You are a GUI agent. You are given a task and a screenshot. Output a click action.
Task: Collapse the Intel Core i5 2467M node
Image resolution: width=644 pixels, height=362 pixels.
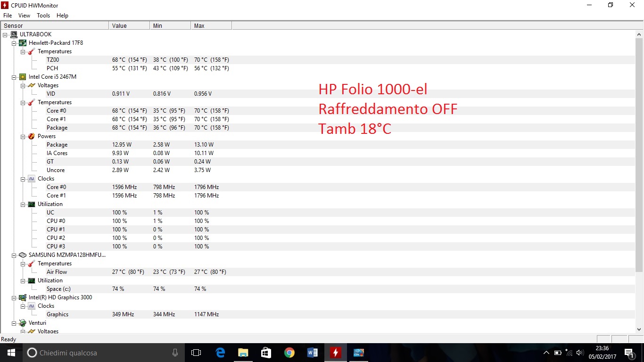click(14, 77)
